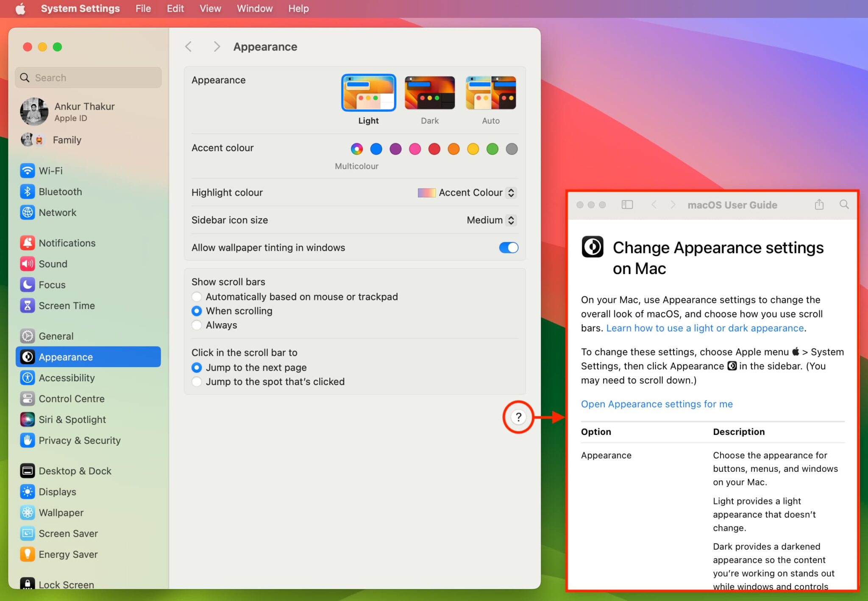Open Notifications bell icon
Image resolution: width=868 pixels, height=601 pixels.
[x=28, y=243]
